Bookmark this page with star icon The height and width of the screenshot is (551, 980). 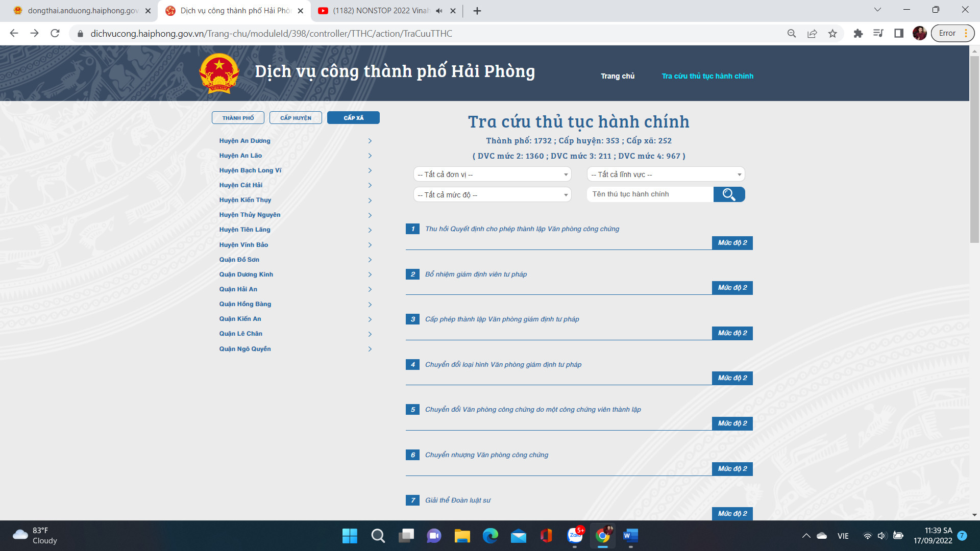coord(832,34)
